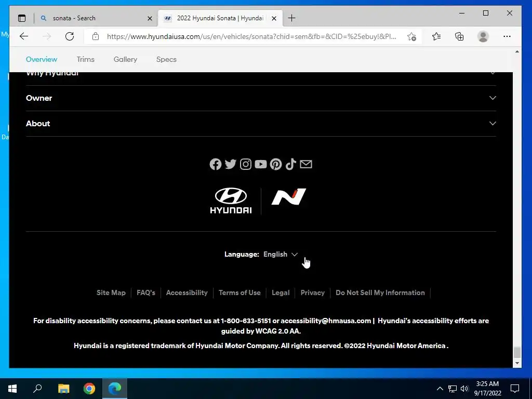
Task: Open Do Not Sell My Information link
Action: tap(380, 293)
